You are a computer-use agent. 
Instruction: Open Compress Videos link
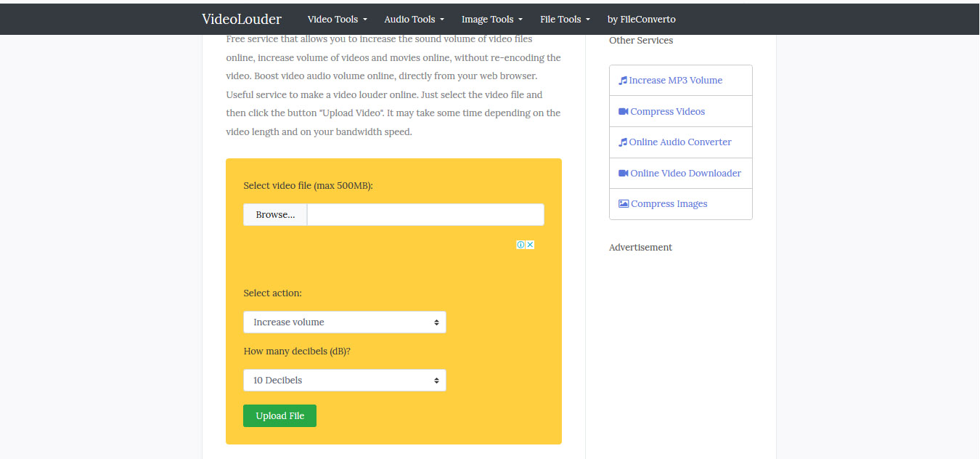coord(668,112)
